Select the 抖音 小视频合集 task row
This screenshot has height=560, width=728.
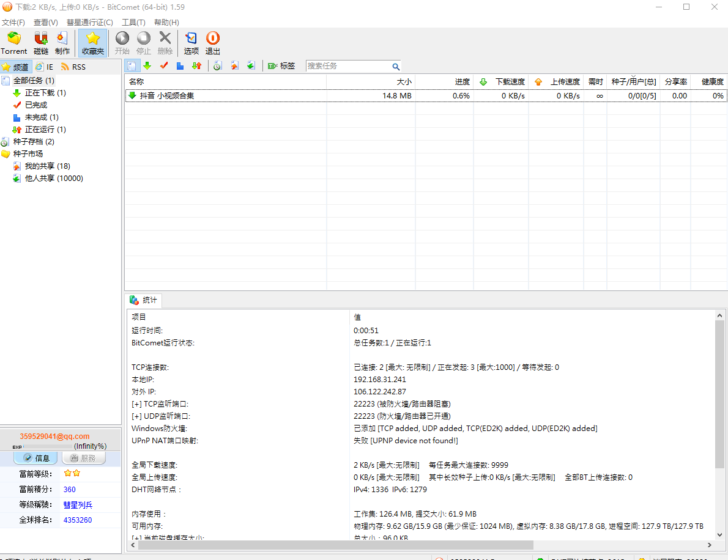pyautogui.click(x=426, y=95)
